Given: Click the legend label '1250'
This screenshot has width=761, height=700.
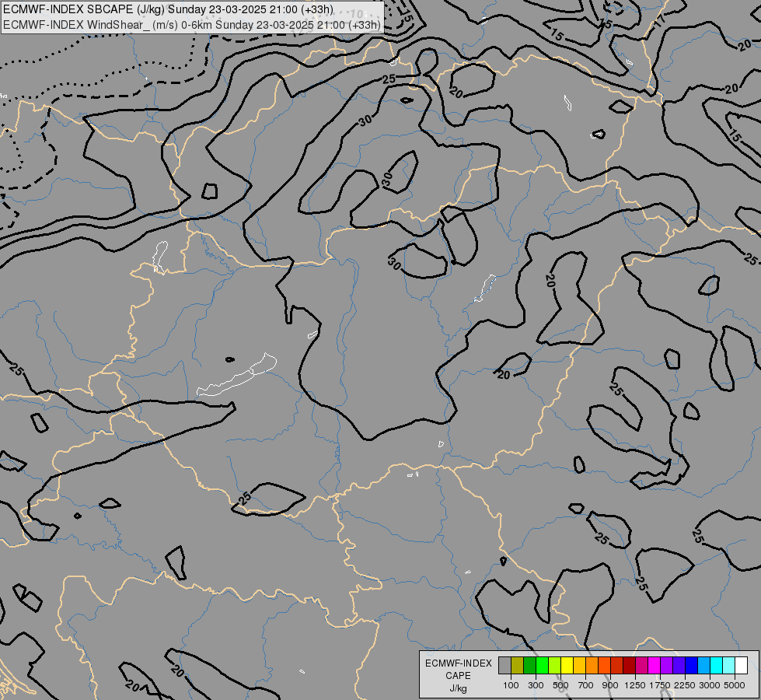Looking at the screenshot, I should (635, 685).
